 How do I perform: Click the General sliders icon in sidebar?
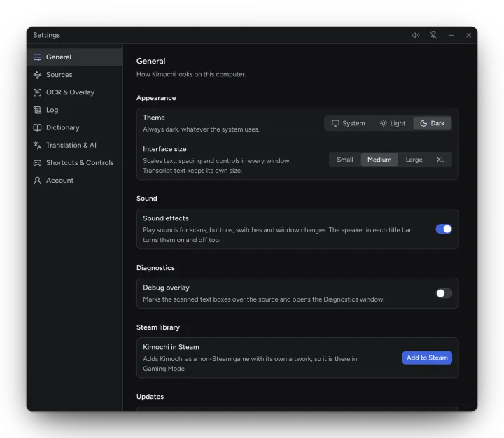pos(37,57)
